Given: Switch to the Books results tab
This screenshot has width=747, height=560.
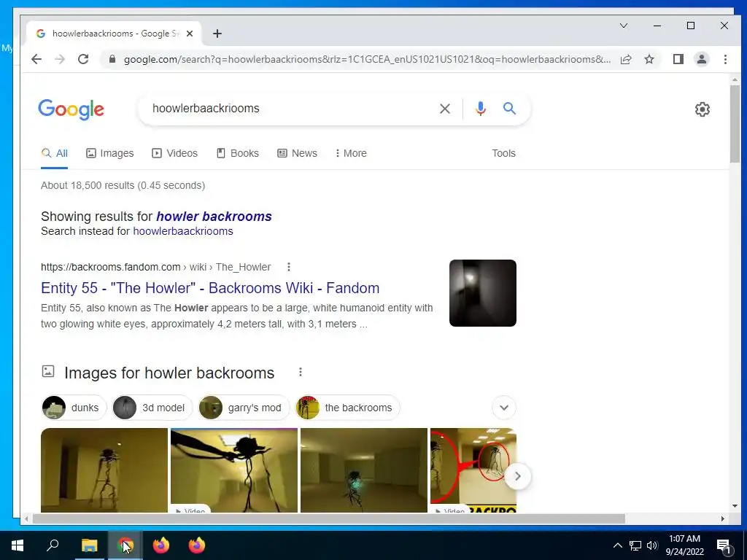Looking at the screenshot, I should pyautogui.click(x=237, y=153).
